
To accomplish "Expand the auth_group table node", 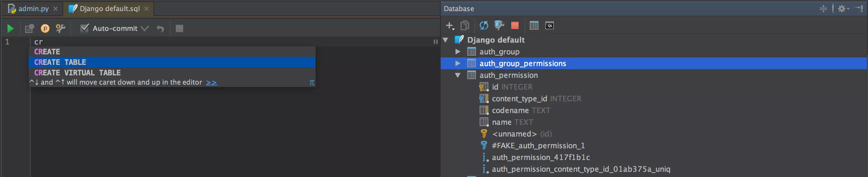I will (x=458, y=52).
